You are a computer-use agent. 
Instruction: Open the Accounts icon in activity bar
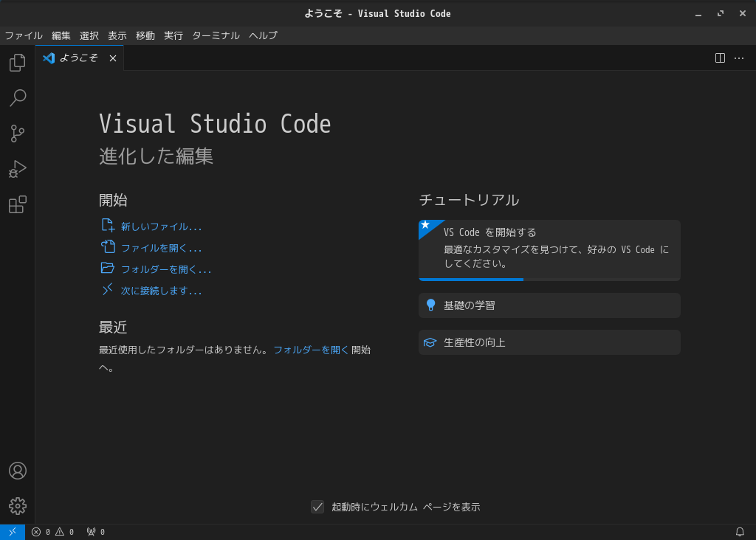18,471
